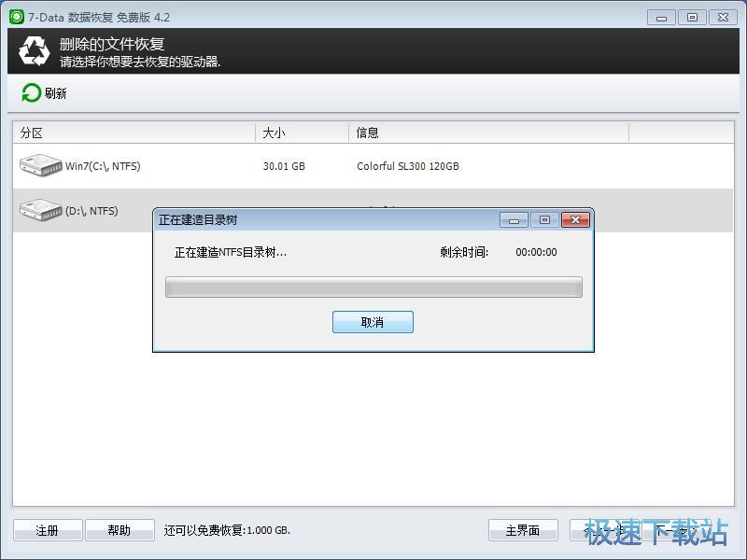Image resolution: width=747 pixels, height=560 pixels.
Task: Click the Win7(C:) hard drive icon
Action: tap(37, 164)
